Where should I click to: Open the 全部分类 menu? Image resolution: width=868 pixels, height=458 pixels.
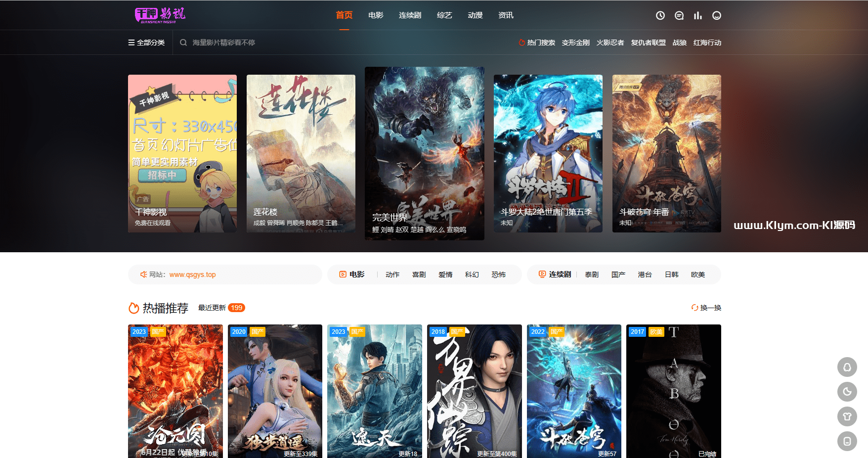click(x=146, y=43)
